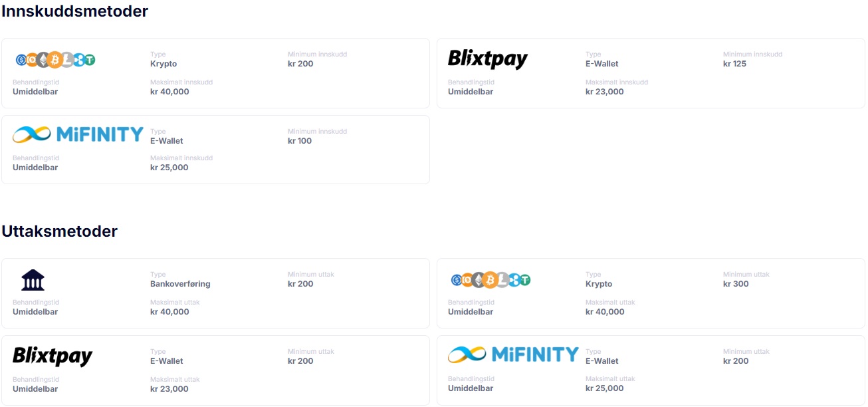Click the kr 23,000 maksimalt uttak value
Screen dimensions: 868x407
pos(169,389)
